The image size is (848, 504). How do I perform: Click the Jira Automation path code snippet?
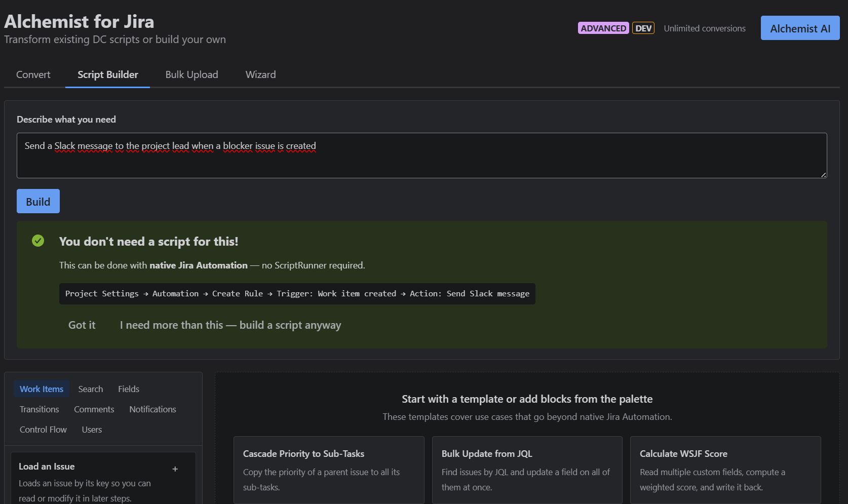(297, 294)
